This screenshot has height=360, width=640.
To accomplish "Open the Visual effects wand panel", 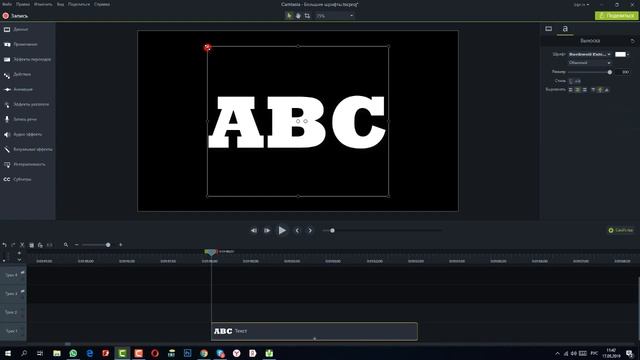I will point(28,149).
